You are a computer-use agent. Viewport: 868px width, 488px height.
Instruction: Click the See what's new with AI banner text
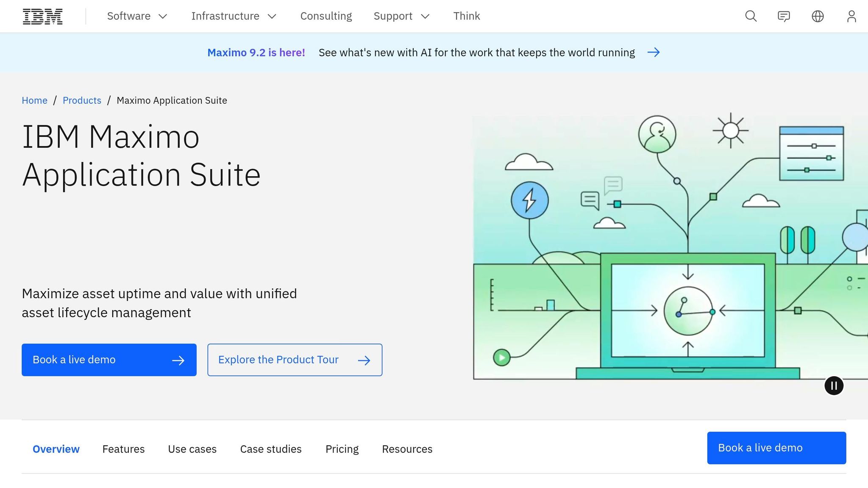(477, 53)
